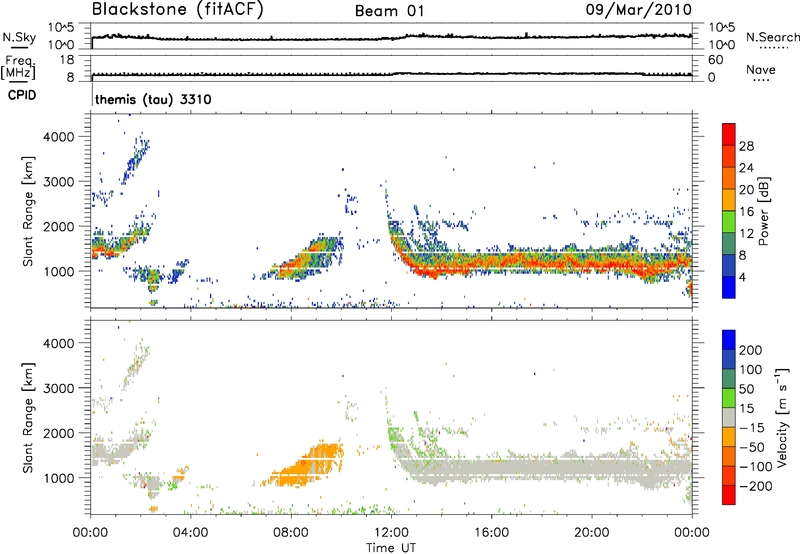Image resolution: width=800 pixels, height=554 pixels.
Task: Click the '3000' tick on velocity panel
Action: click(x=58, y=388)
